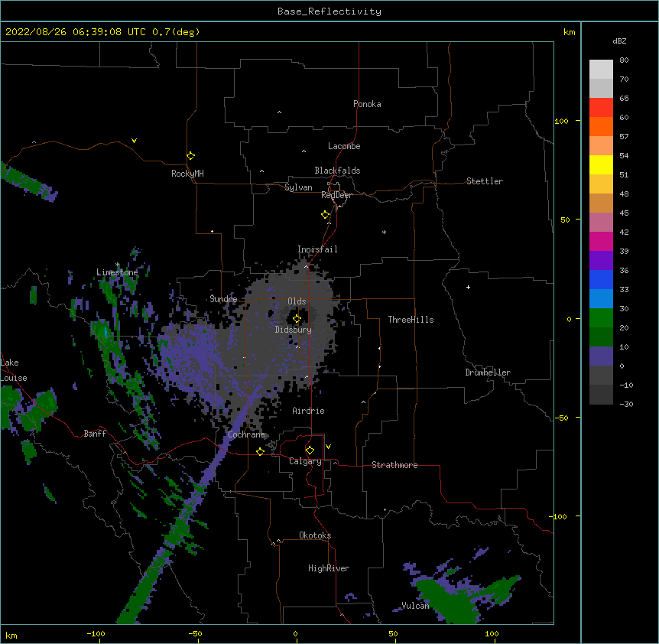Click the Strathmore label
659x644 pixels.
(x=394, y=465)
